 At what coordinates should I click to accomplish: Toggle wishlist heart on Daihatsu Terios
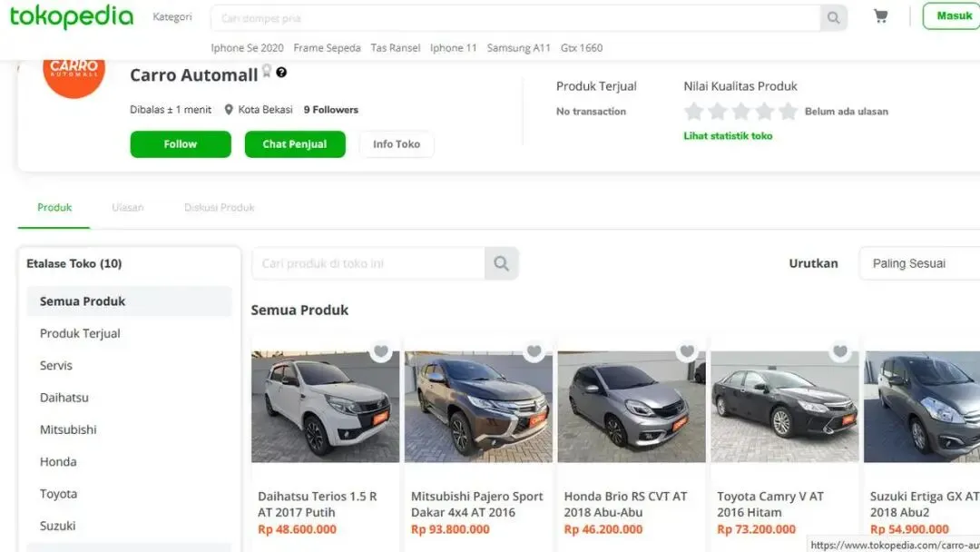(x=381, y=351)
